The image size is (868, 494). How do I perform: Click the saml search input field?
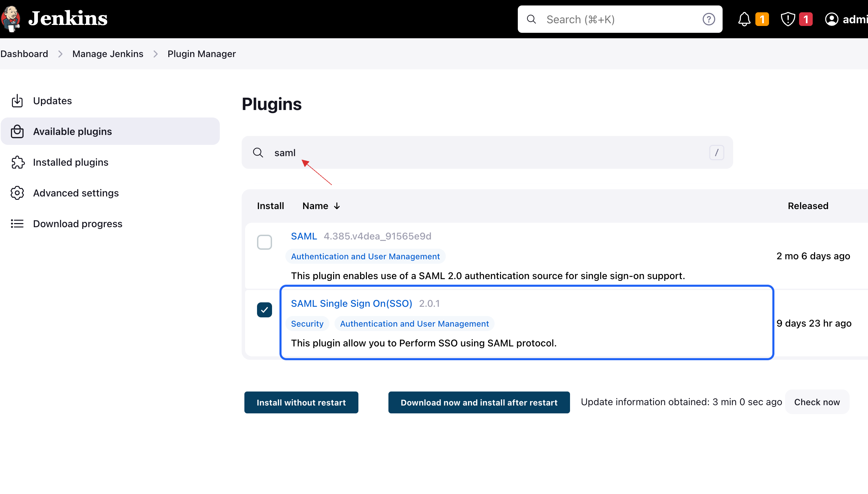pyautogui.click(x=487, y=153)
